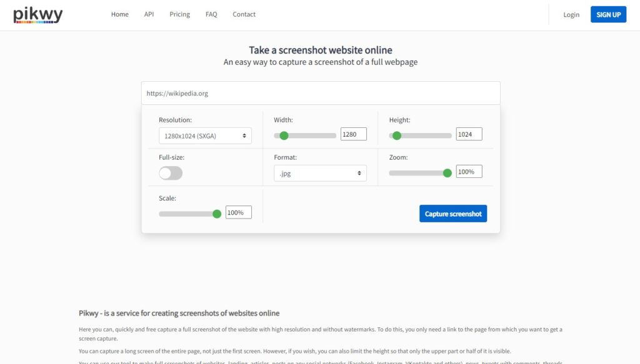Open the Contact page
The width and height of the screenshot is (640, 364).
point(244,14)
